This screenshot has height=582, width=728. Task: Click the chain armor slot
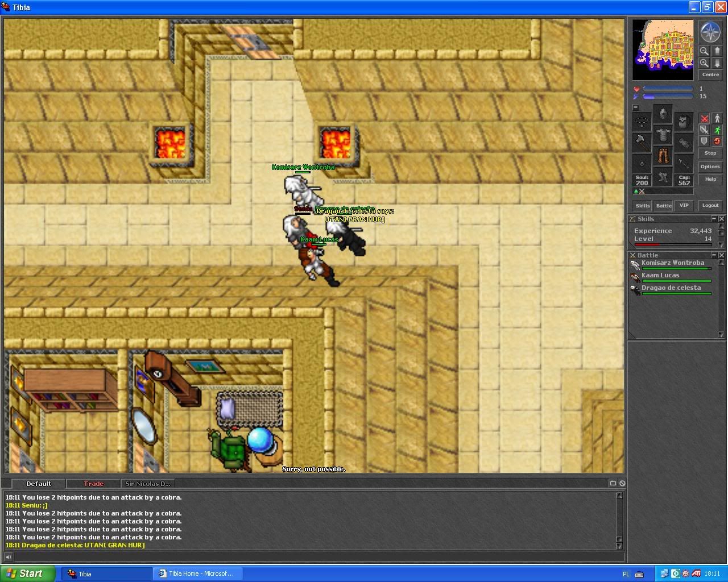pyautogui.click(x=663, y=135)
